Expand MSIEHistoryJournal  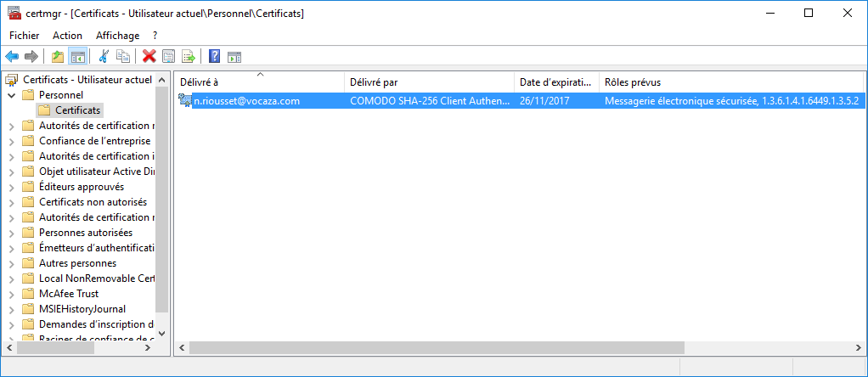12,309
